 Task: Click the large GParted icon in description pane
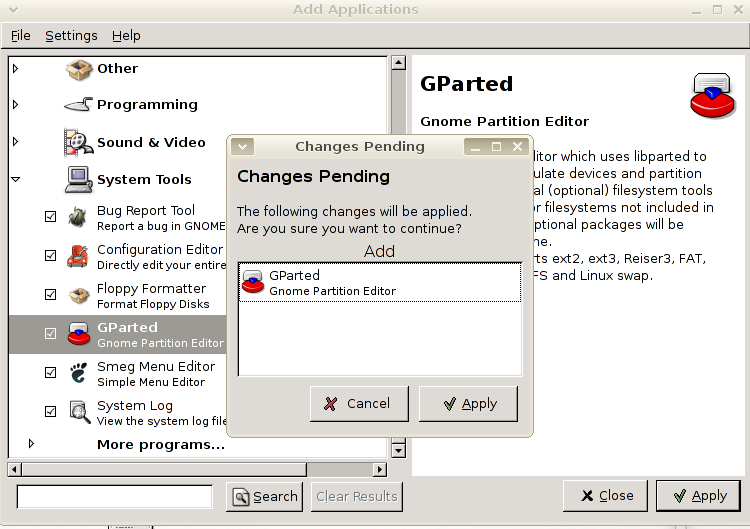click(712, 95)
